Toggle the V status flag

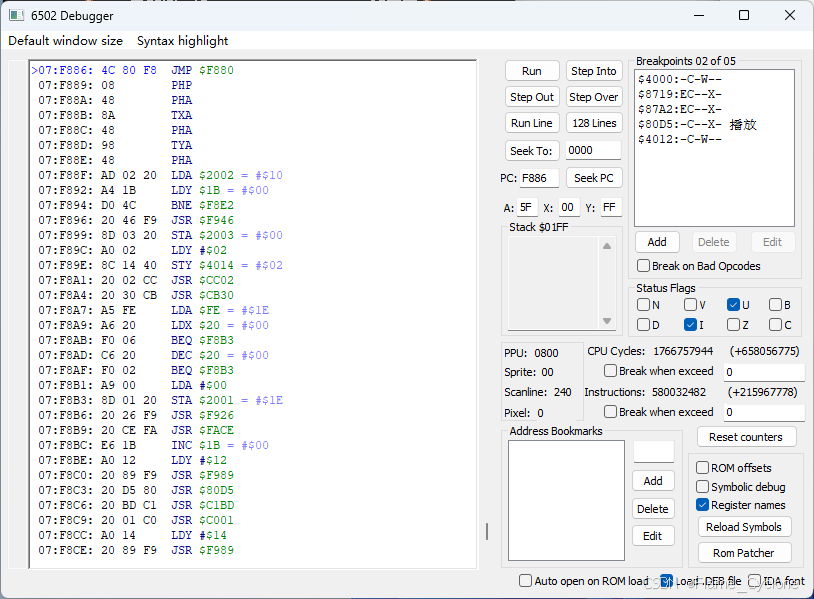690,305
